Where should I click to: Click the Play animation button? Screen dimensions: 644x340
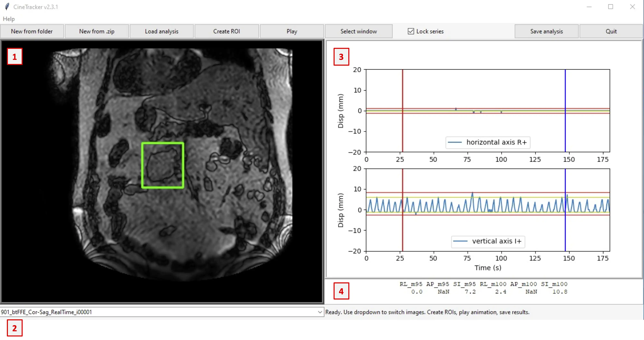(292, 31)
